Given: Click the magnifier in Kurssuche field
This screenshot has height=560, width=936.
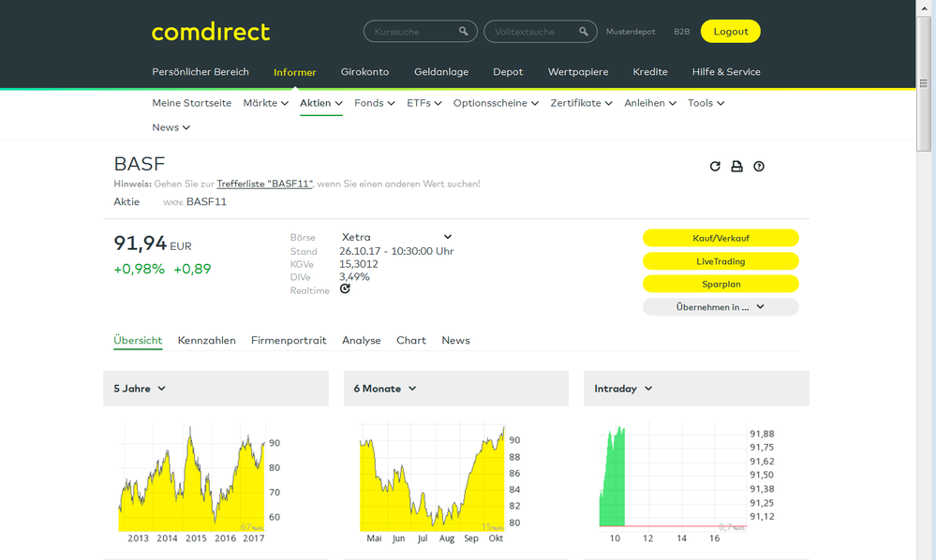Looking at the screenshot, I should (x=463, y=32).
